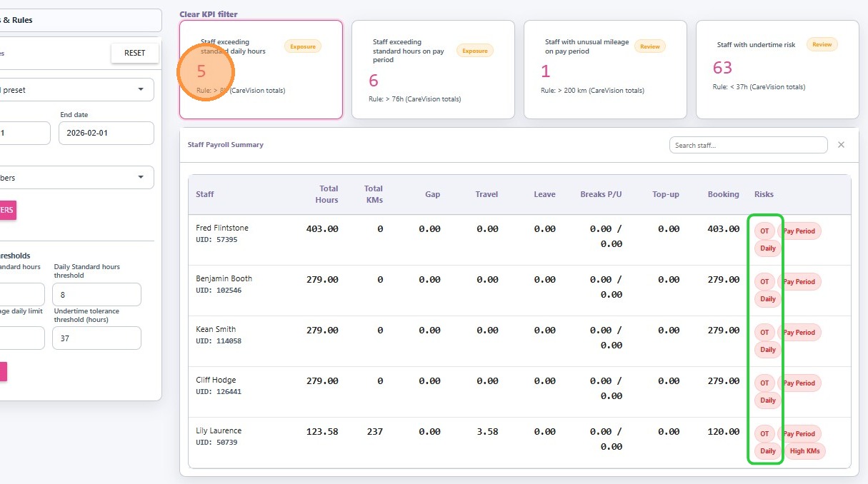Click the Undertime tolerance threshold field

96,338
